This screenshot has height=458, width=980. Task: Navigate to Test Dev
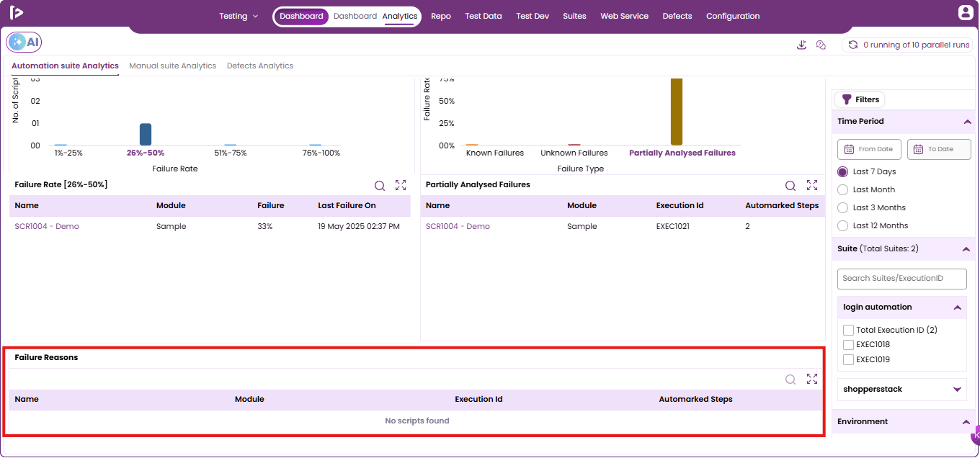[x=533, y=16]
